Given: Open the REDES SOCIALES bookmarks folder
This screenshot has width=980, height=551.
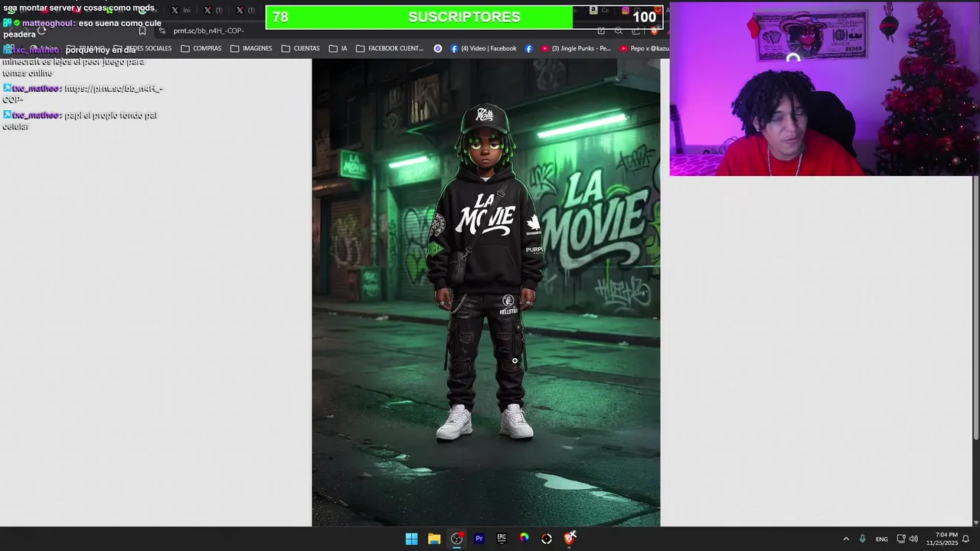Looking at the screenshot, I should 142,48.
